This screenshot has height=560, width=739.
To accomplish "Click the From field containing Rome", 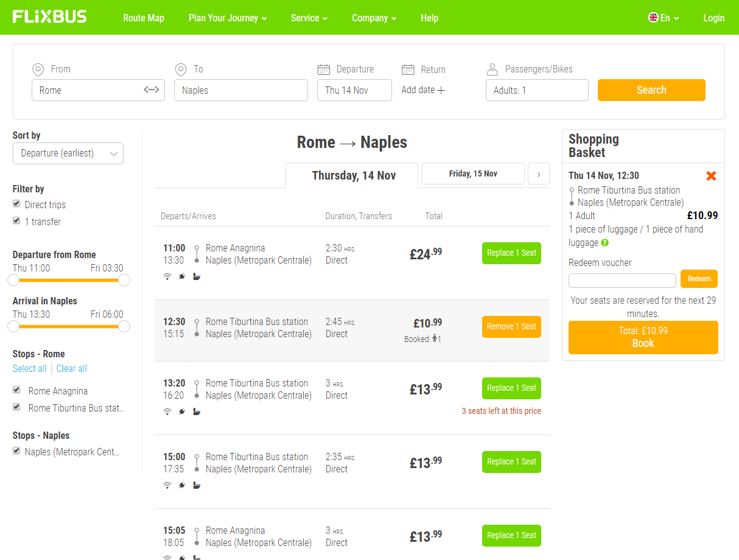I will (x=98, y=90).
